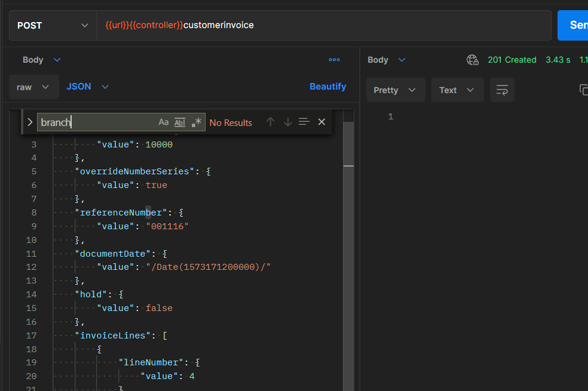
Task: Open the cookies and certificates icon
Action: click(x=473, y=60)
